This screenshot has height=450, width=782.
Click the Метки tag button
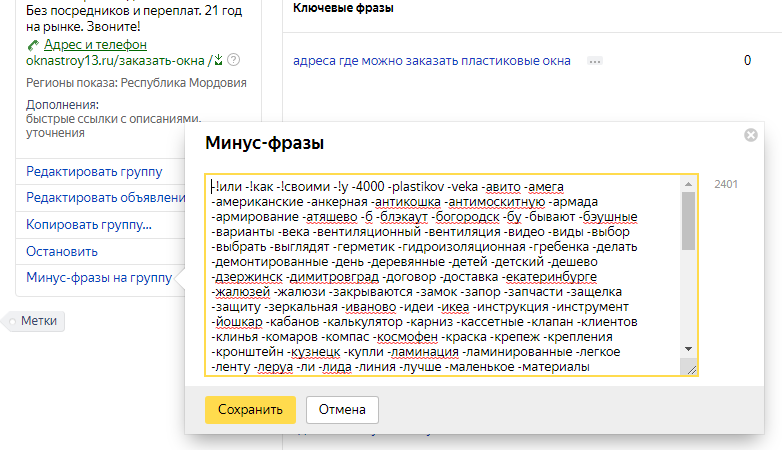[34, 321]
